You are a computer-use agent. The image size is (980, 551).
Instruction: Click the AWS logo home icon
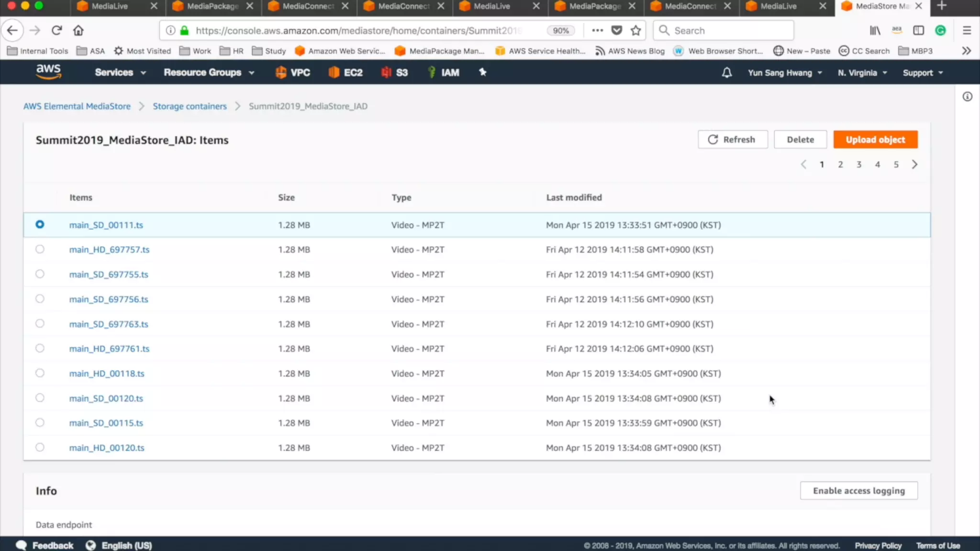click(x=48, y=72)
